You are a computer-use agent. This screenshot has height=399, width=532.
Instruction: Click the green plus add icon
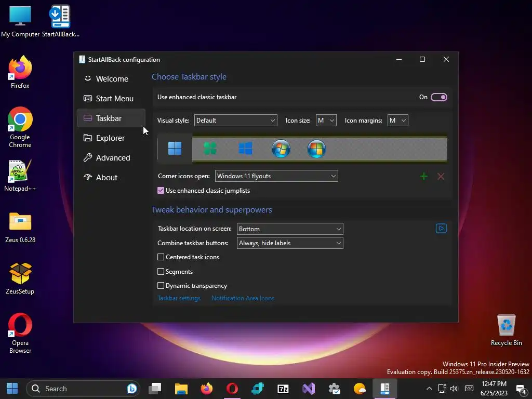pyautogui.click(x=424, y=176)
